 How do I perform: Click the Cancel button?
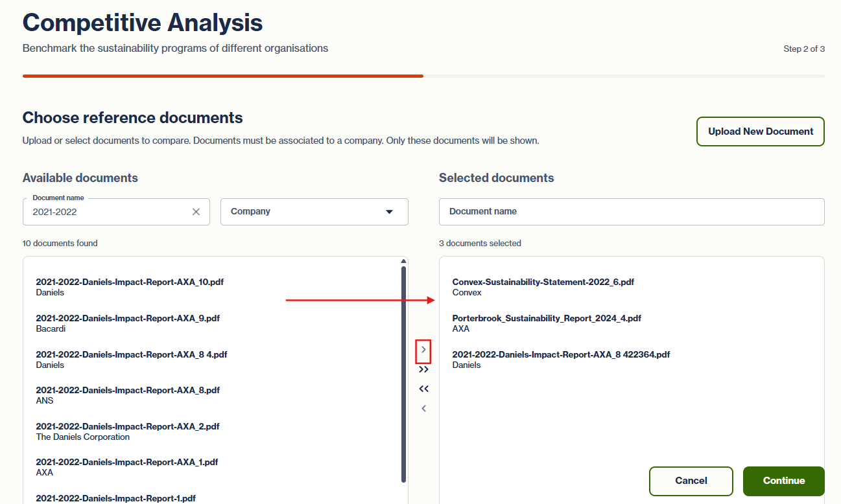pos(691,481)
